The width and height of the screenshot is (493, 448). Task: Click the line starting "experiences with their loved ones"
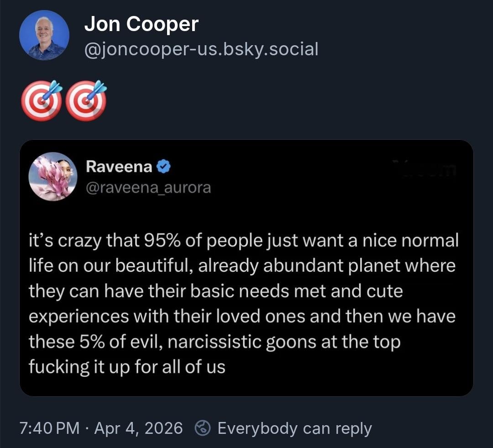click(x=242, y=316)
